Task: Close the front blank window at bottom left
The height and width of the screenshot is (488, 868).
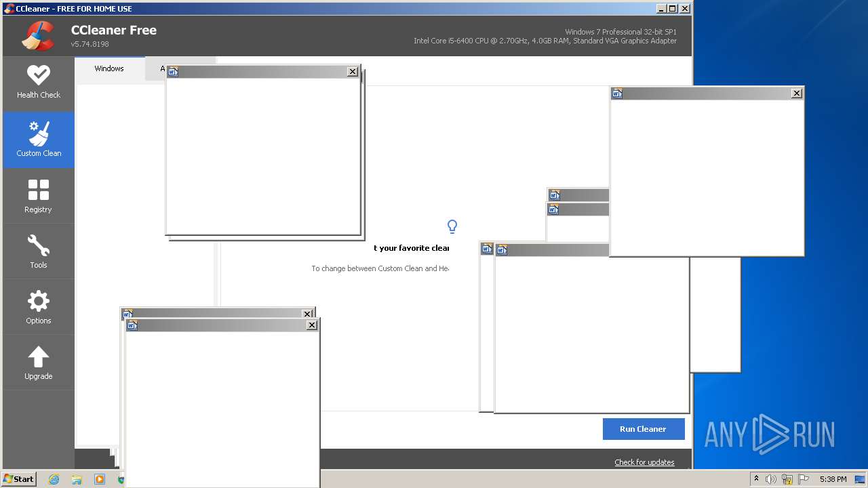Action: coord(312,325)
